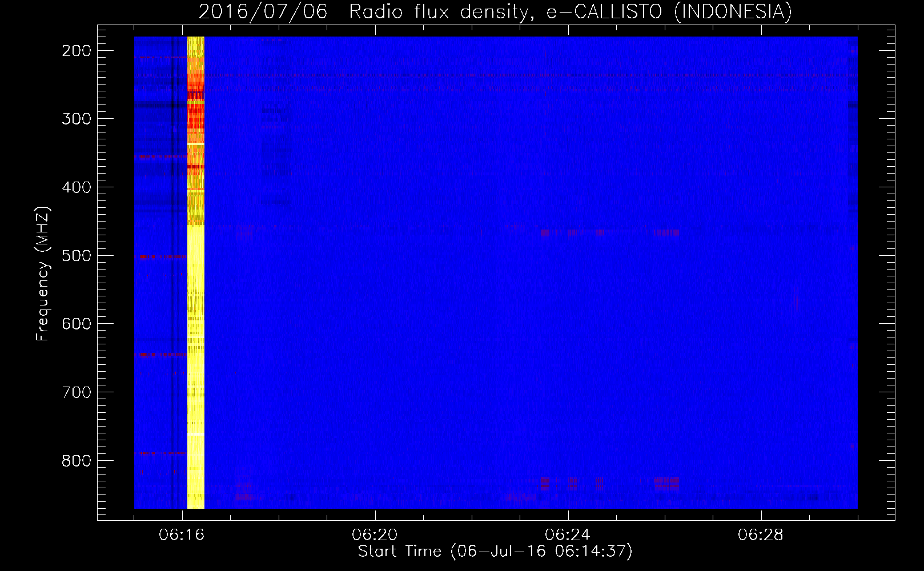The width and height of the screenshot is (924, 571).
Task: Click the 06:16 time tick label
Action: 182,534
